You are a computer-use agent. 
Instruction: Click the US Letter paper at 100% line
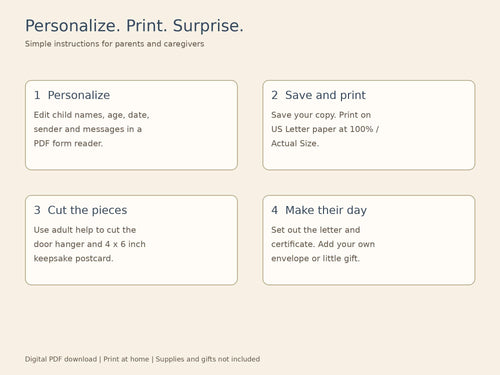coord(325,129)
